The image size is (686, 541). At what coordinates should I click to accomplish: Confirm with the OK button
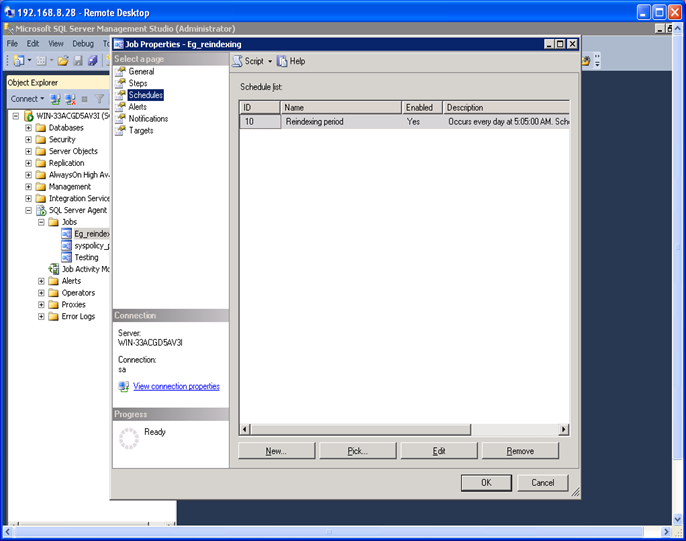[486, 482]
